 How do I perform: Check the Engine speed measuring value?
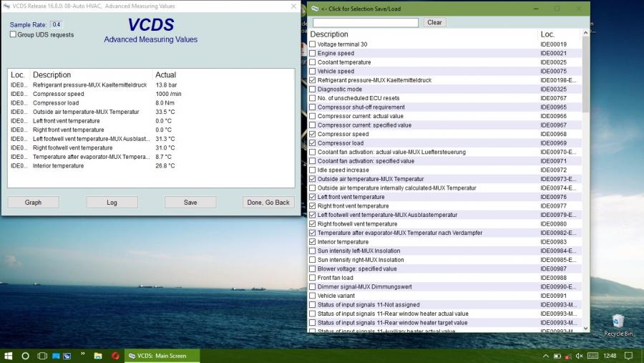pyautogui.click(x=313, y=54)
